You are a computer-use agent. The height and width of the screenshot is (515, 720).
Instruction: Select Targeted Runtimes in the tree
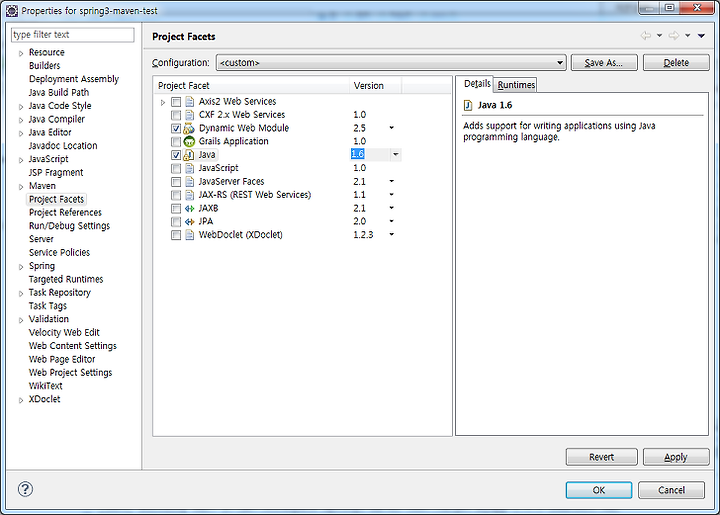click(x=66, y=279)
